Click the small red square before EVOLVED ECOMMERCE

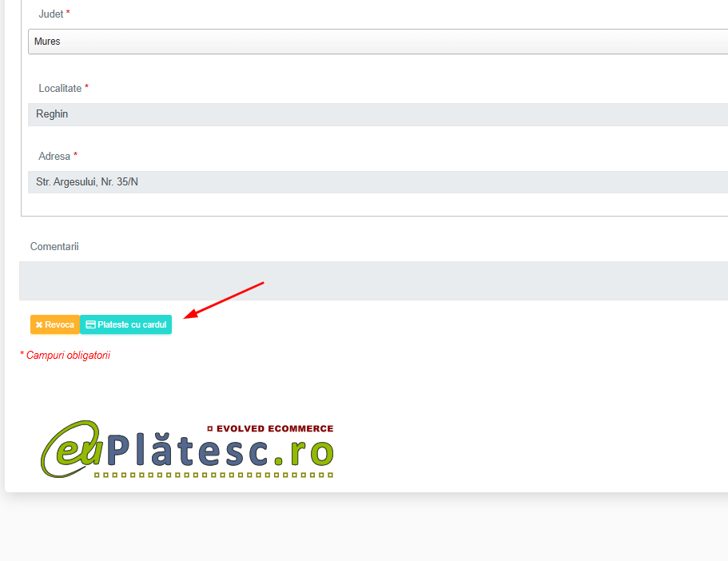click(x=210, y=428)
